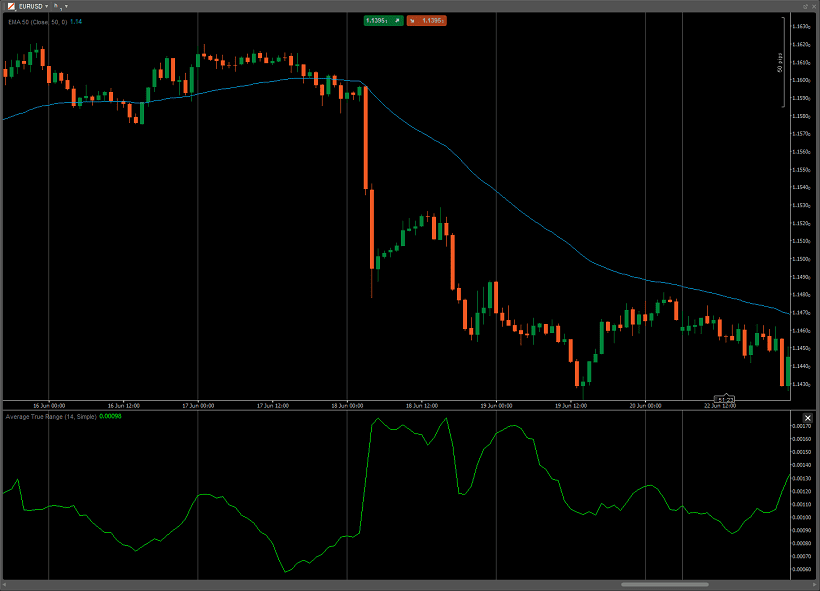
Task: Click the green buy price button
Action: (383, 21)
